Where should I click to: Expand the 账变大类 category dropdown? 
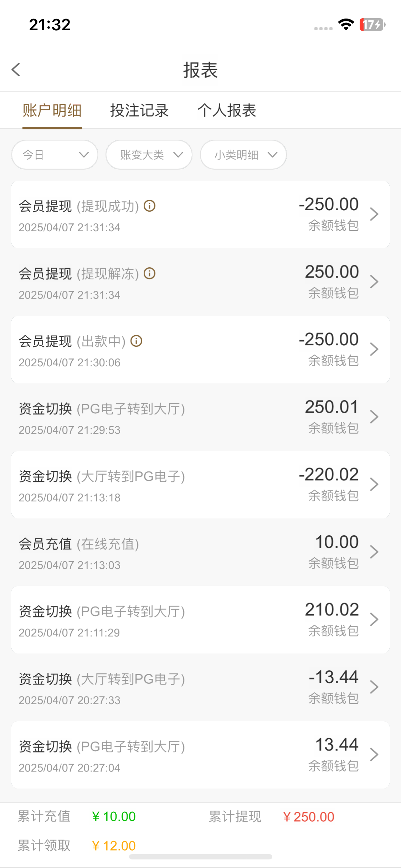(149, 155)
